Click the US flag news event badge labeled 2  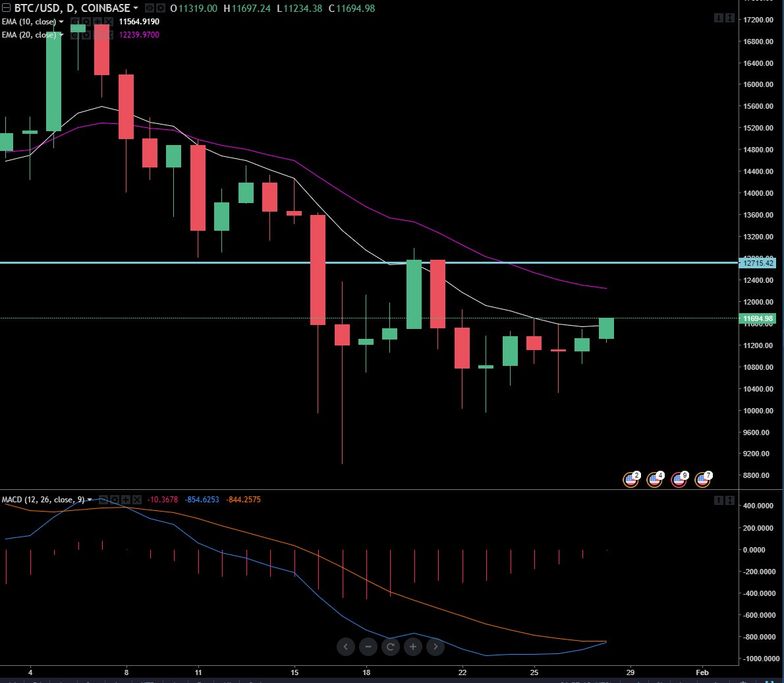630,479
